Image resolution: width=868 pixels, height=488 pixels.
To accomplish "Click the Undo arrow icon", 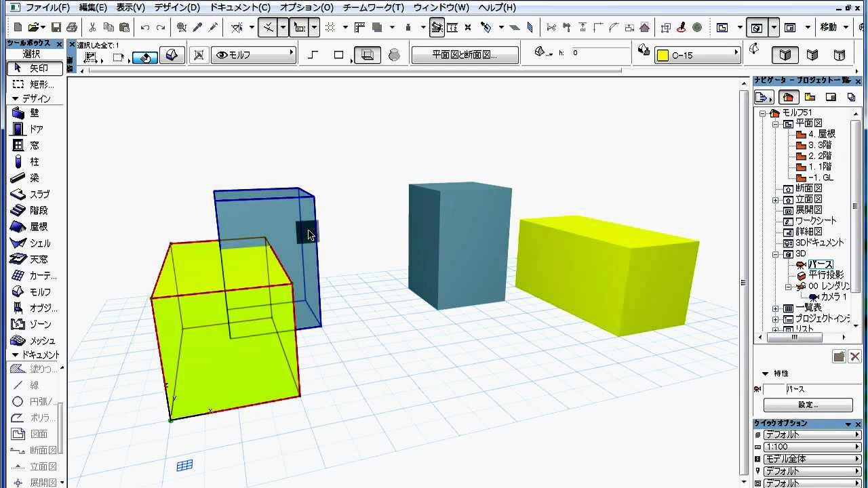I will point(145,28).
